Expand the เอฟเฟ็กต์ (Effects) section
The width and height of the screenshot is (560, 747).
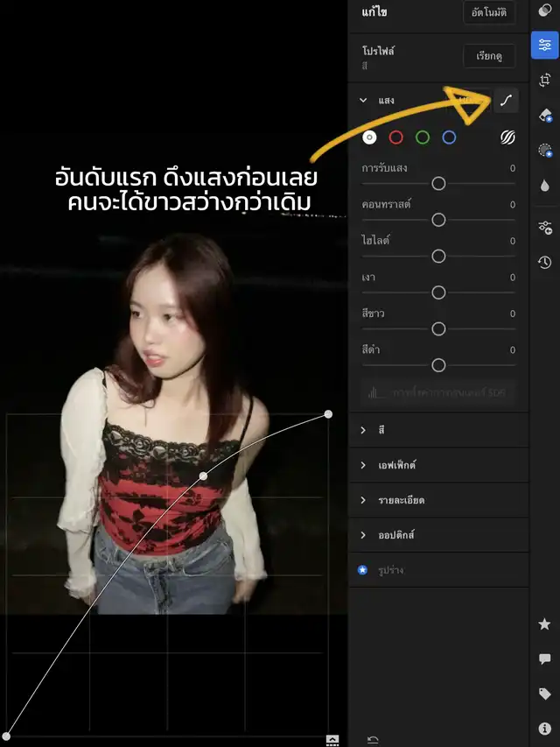click(363, 465)
